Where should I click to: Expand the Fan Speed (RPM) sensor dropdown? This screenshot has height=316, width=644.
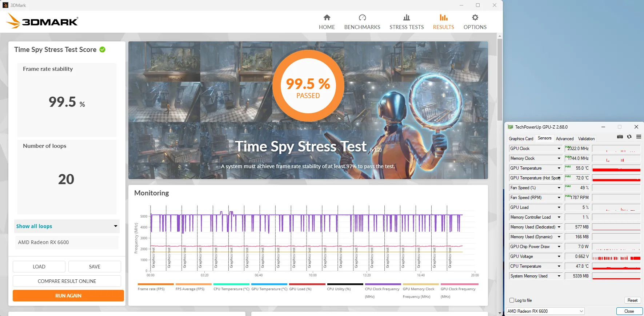point(559,198)
